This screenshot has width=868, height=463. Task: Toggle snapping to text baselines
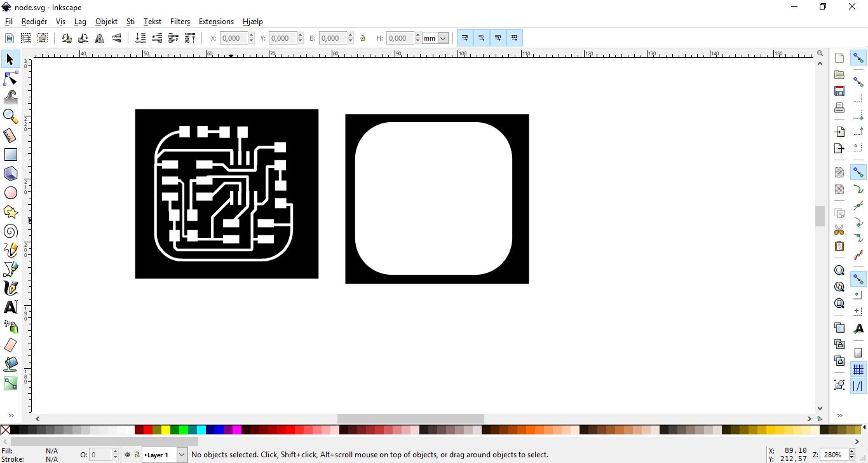(858, 329)
